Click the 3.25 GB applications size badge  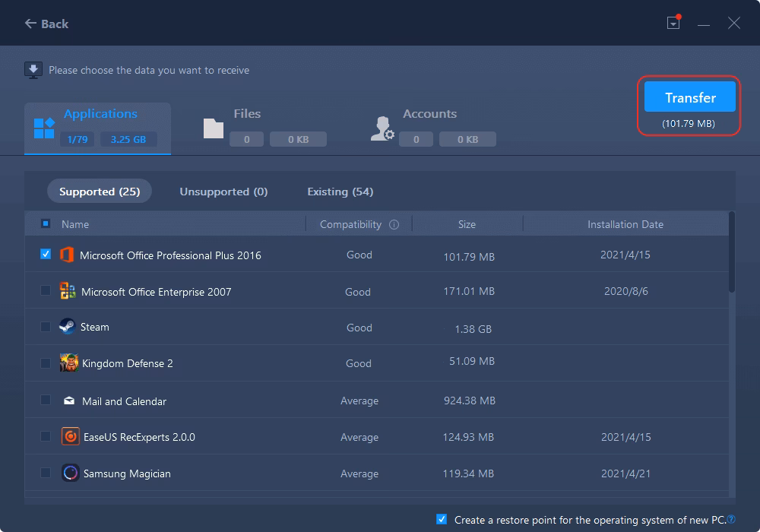(x=128, y=140)
